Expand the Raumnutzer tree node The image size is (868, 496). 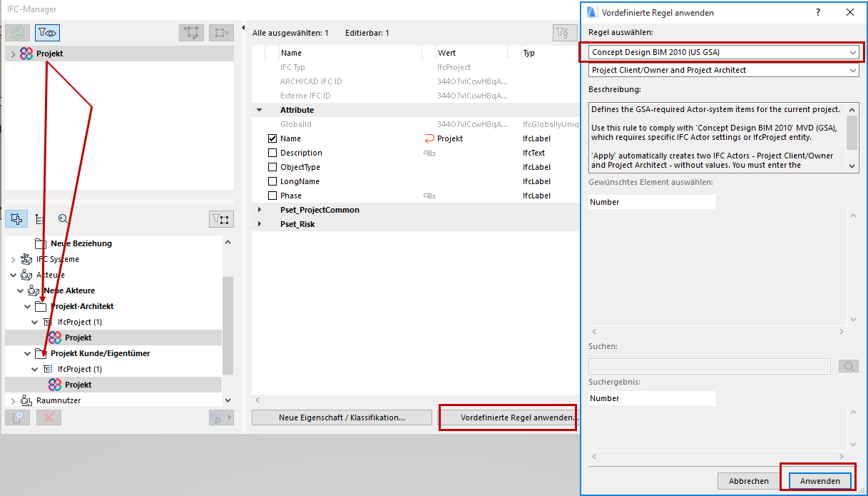coord(13,400)
